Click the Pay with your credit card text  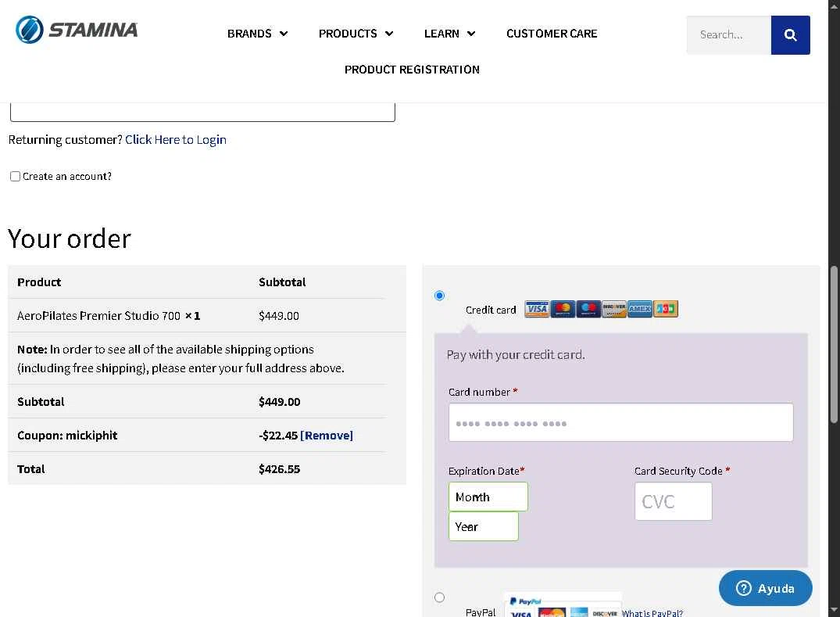pyautogui.click(x=516, y=355)
